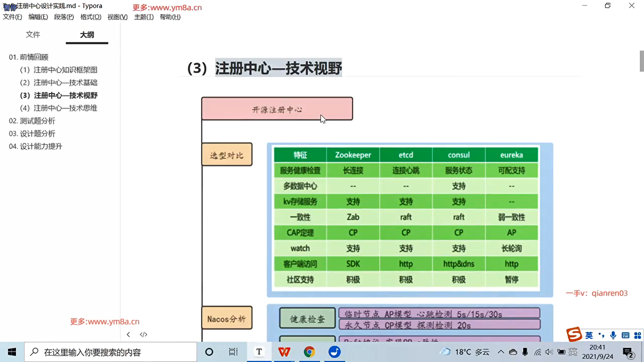
Task: Open the 格式 menu
Action: 91,17
